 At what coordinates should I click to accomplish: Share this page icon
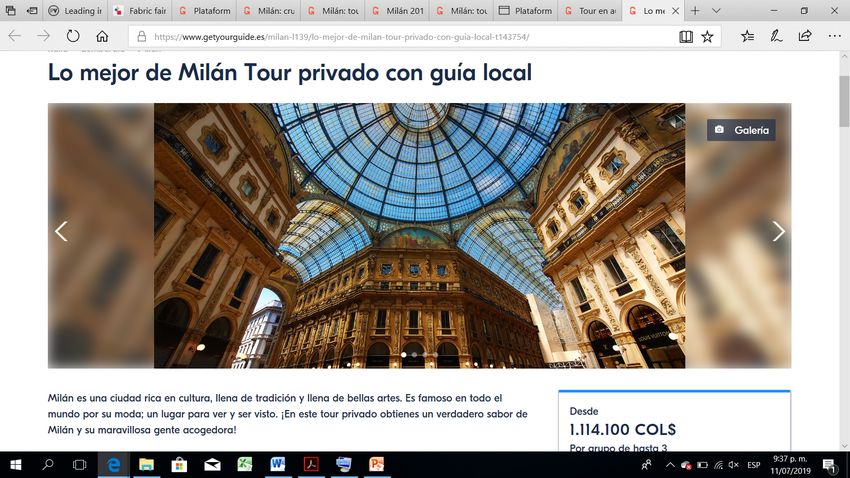pos(805,36)
